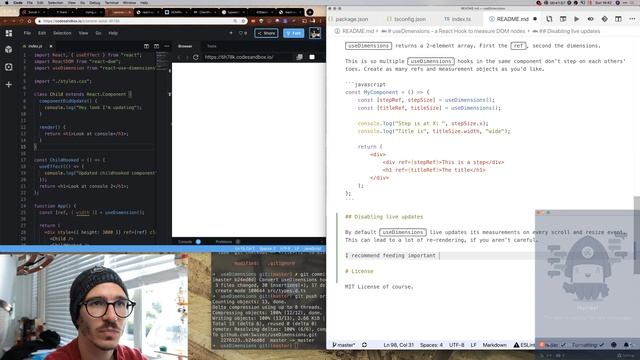Change the Markdown language mode in status bar

494,345
